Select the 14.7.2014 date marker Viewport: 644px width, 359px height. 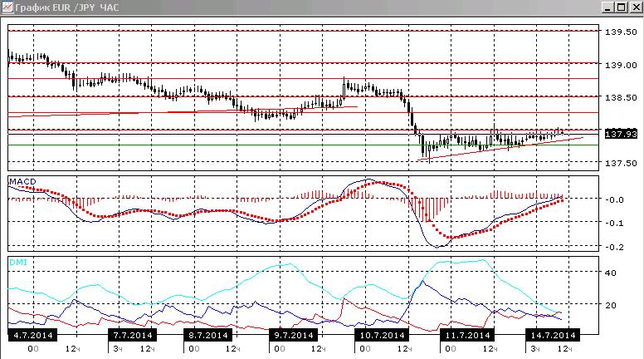click(553, 335)
